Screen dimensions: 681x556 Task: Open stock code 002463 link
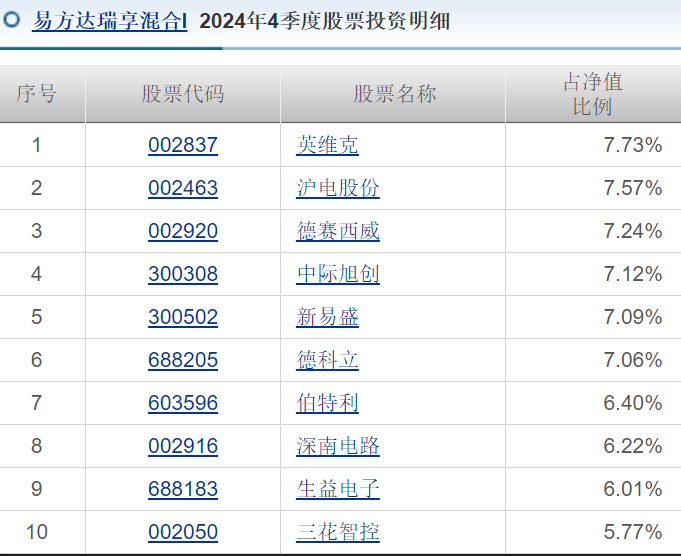tap(183, 188)
